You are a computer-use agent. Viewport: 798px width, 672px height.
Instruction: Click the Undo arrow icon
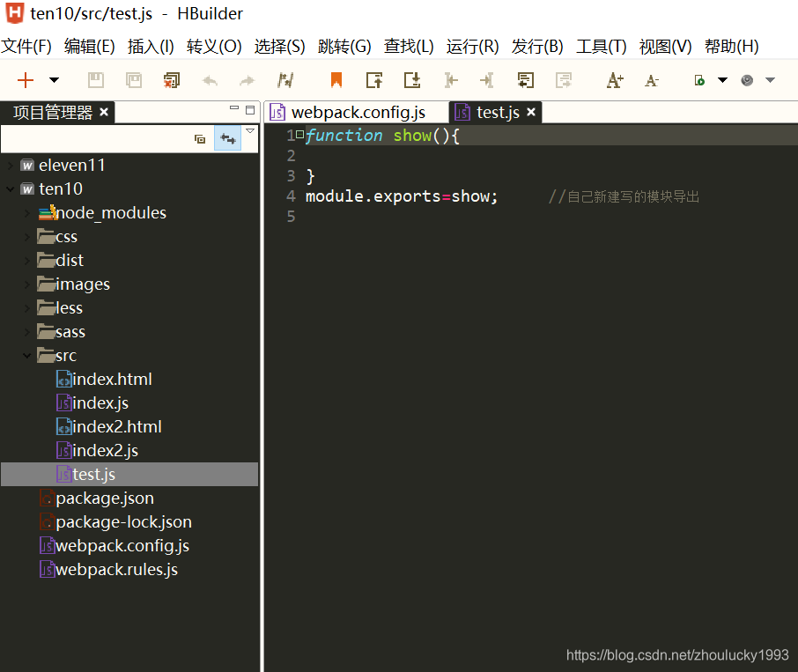[210, 80]
